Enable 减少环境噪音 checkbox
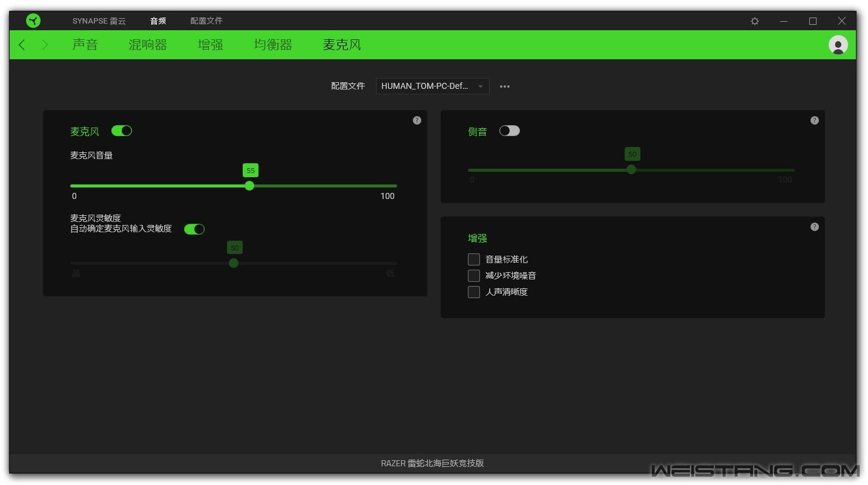The image size is (868, 485). [x=474, y=276]
